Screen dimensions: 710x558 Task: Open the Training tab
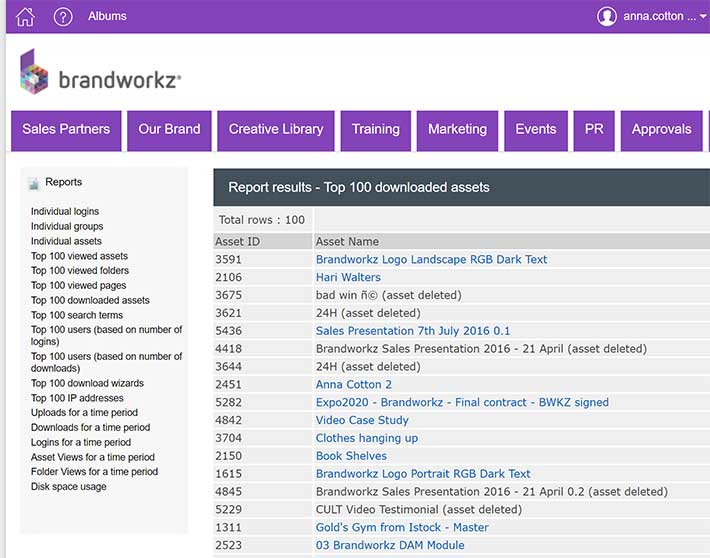(x=376, y=130)
